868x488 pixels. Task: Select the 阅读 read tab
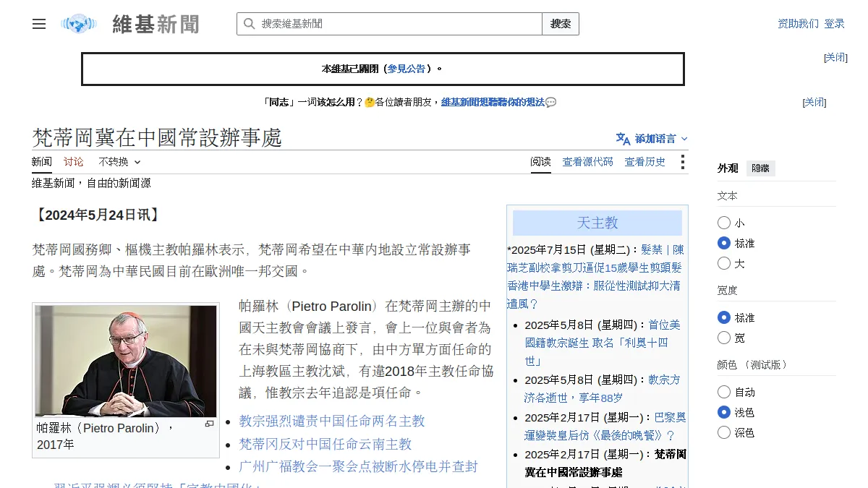tap(540, 162)
